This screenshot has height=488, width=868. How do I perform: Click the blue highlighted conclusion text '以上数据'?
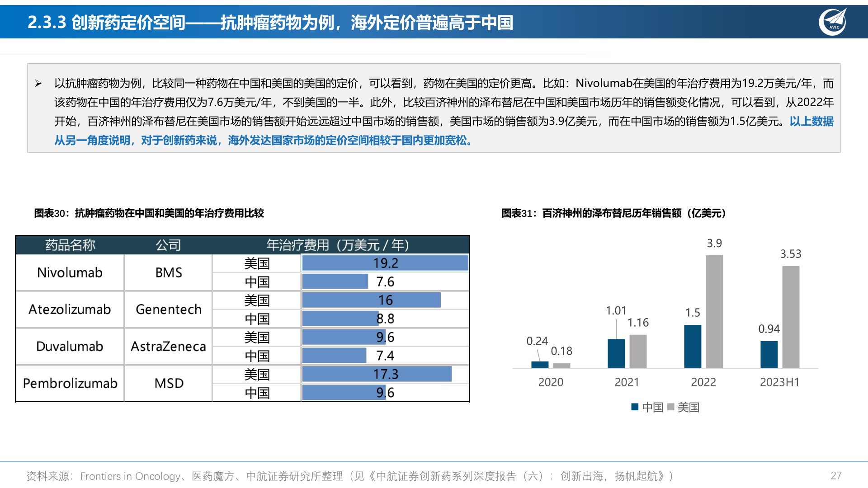[x=811, y=122]
